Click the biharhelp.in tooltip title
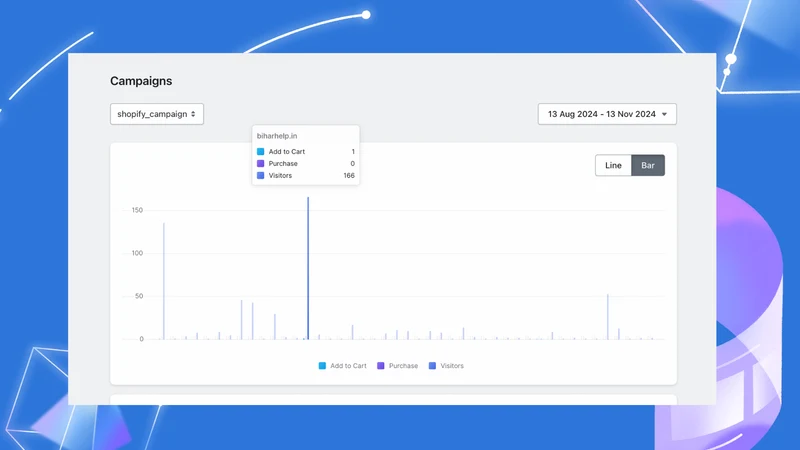This screenshot has height=450, width=800. [x=277, y=136]
